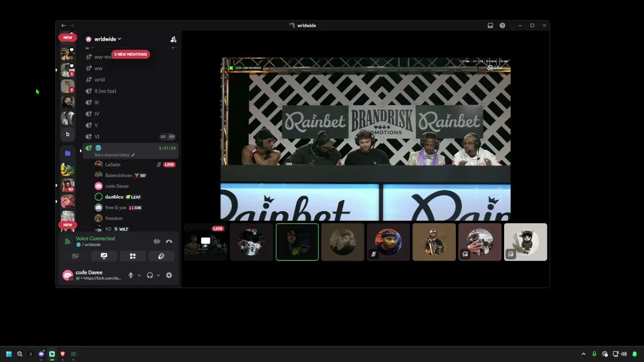Select the LIVE stream thumbnail tile
644x362 pixels.
pyautogui.click(x=205, y=242)
